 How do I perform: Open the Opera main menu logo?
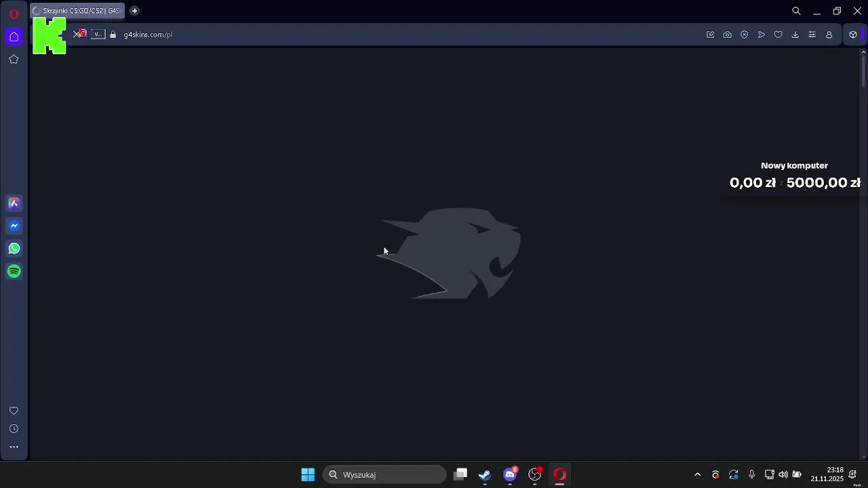[x=14, y=14]
